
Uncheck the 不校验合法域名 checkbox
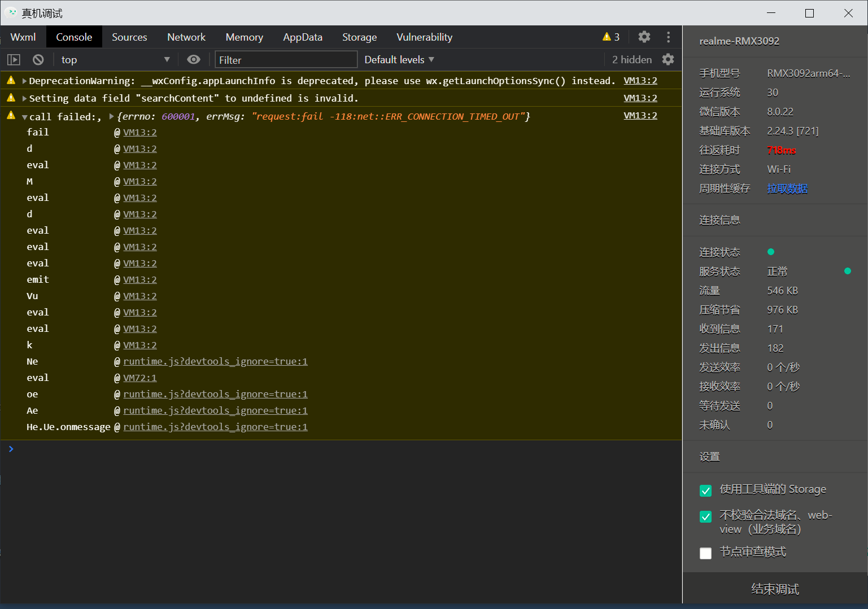705,516
